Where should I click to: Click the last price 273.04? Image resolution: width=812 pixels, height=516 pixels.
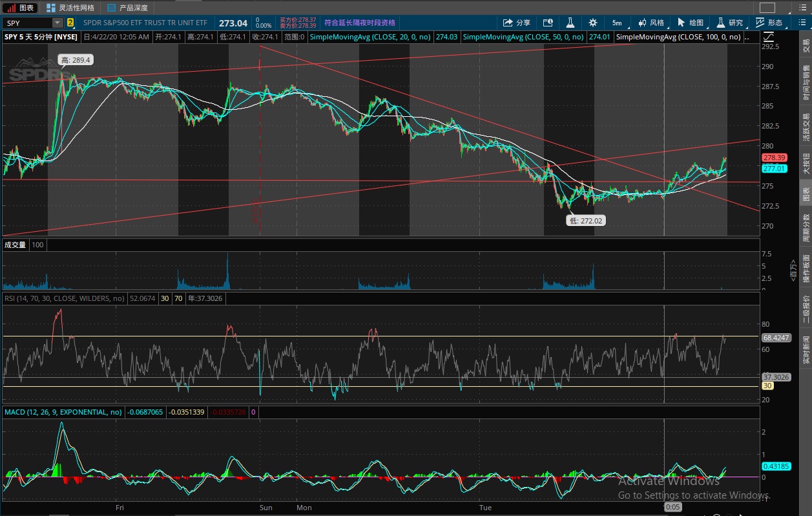pos(233,23)
